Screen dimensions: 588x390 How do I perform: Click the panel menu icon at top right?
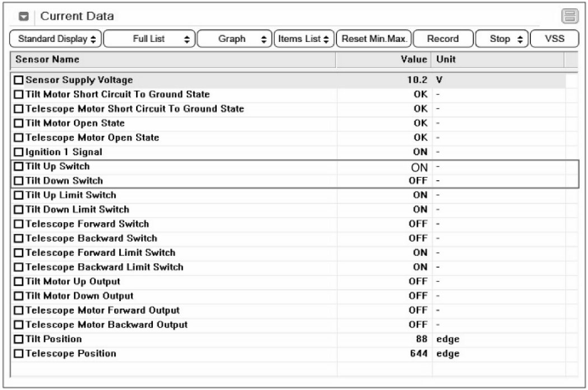[570, 17]
